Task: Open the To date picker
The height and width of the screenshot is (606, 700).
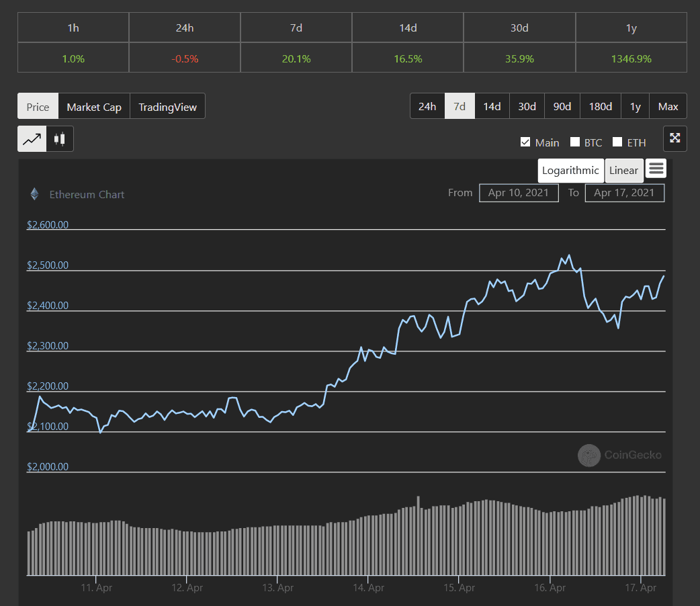Action: click(x=624, y=193)
